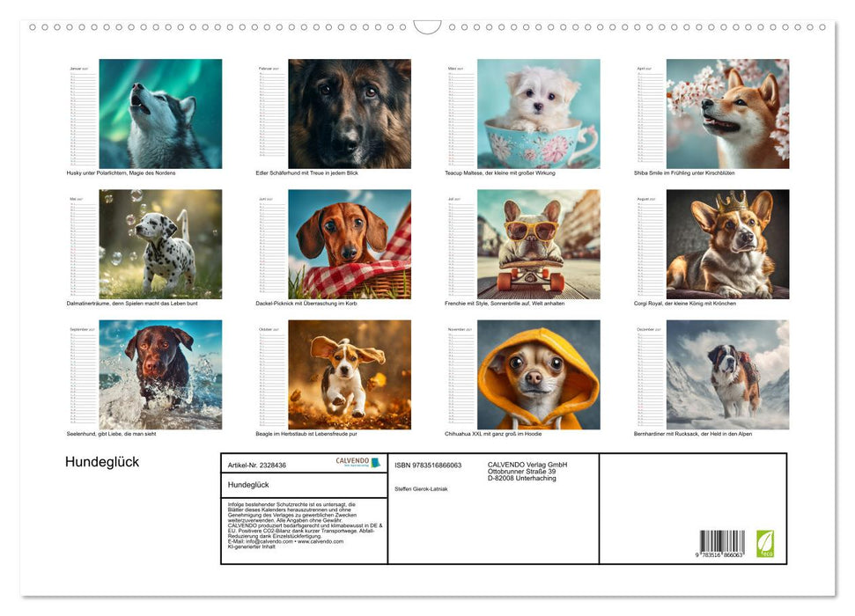The width and height of the screenshot is (855, 616).
Task: Click the 'KI-generierter Inhalt' note
Action: 251,546
